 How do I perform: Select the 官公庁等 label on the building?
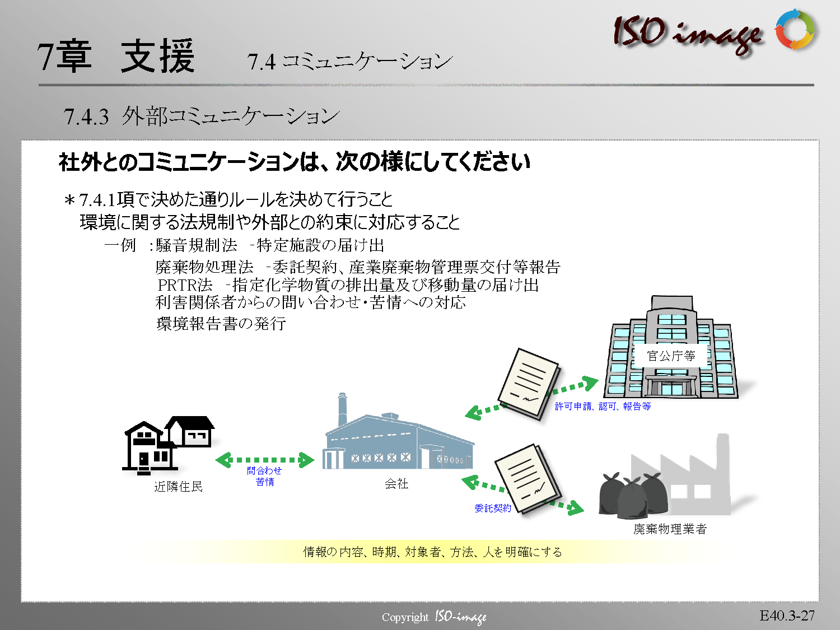[670, 356]
